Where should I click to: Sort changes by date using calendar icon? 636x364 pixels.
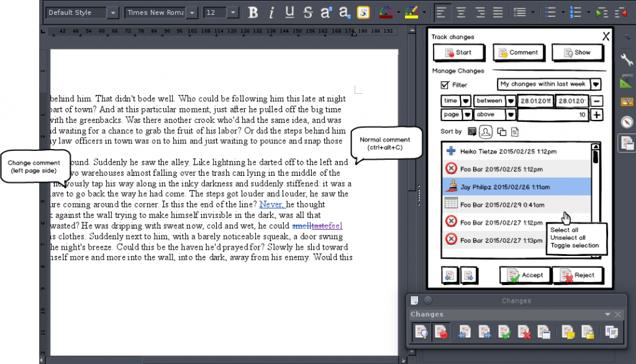(472, 132)
